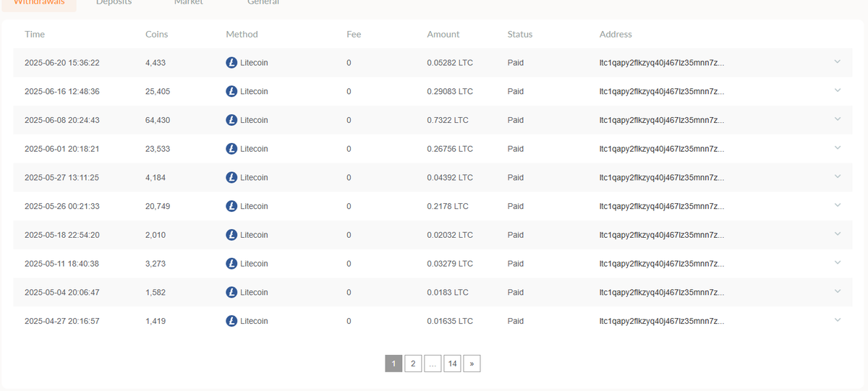The height and width of the screenshot is (391, 868).
Task: Click Litecoin icon in 2025-05-18 22:54:20 row
Action: tap(231, 235)
